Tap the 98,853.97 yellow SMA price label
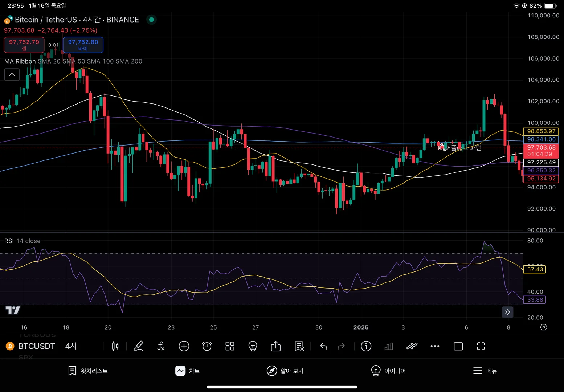The image size is (564, 392). 541,131
